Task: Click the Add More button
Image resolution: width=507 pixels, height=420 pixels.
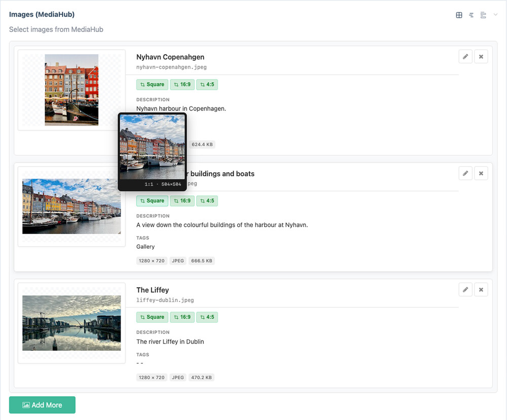Action: click(x=42, y=405)
